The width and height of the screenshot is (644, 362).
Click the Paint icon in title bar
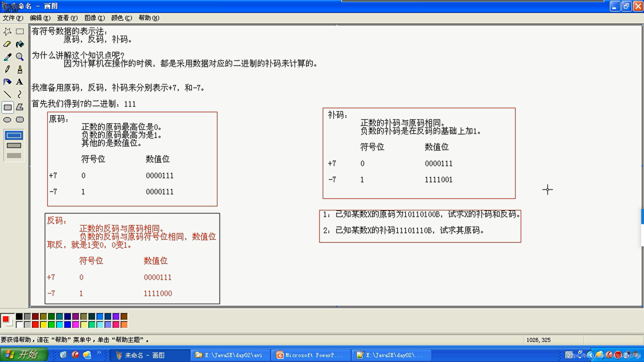click(5, 5)
